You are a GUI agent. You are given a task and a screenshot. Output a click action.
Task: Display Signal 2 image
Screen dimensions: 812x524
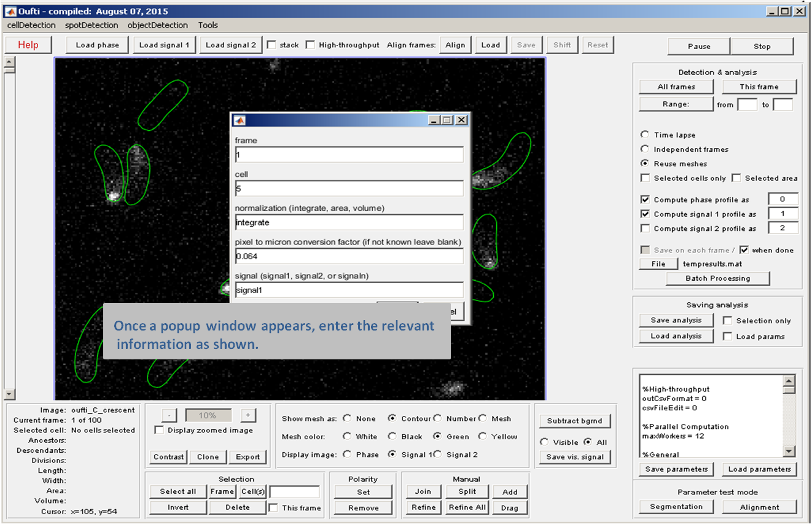coord(437,455)
